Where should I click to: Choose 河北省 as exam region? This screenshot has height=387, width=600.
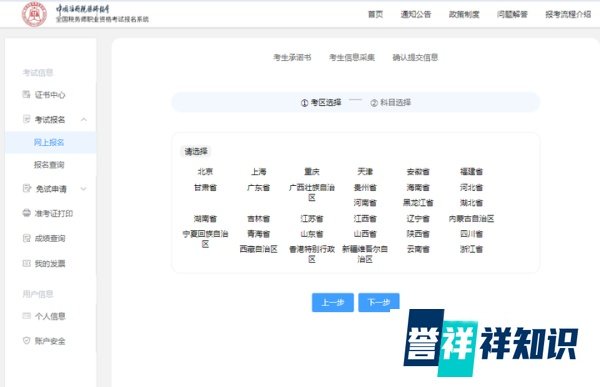(471, 188)
